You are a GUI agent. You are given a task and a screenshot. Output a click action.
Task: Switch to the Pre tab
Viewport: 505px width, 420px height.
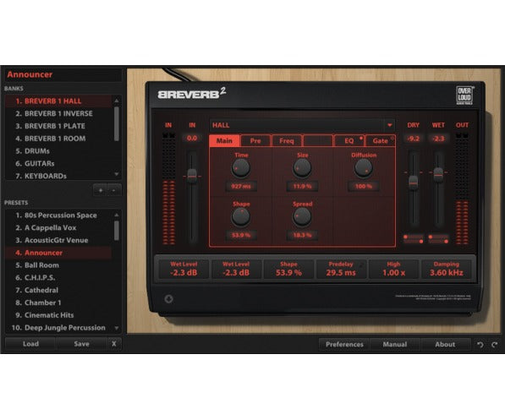point(255,140)
